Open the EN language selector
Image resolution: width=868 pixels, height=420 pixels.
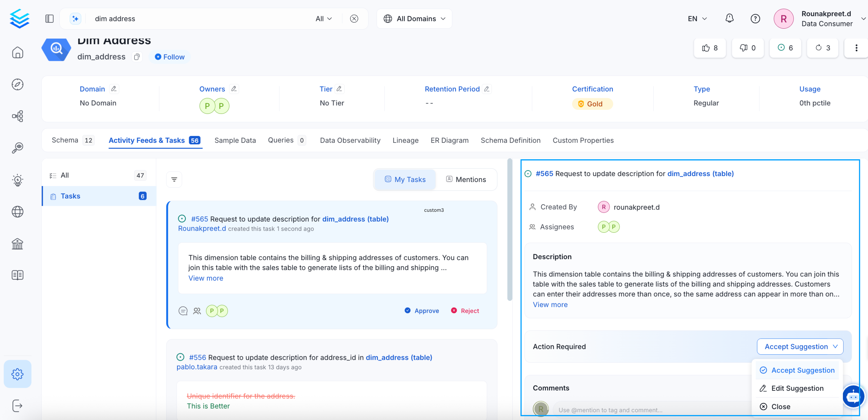(x=697, y=19)
